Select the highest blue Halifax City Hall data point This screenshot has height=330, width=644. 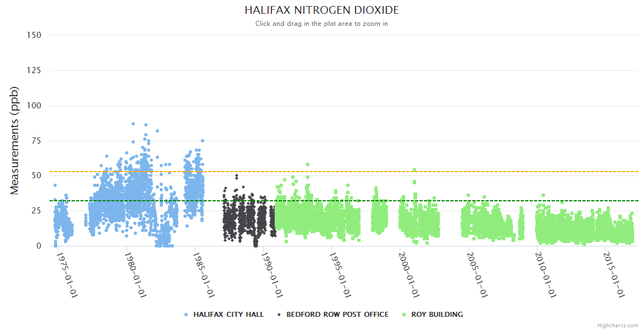pyautogui.click(x=133, y=124)
